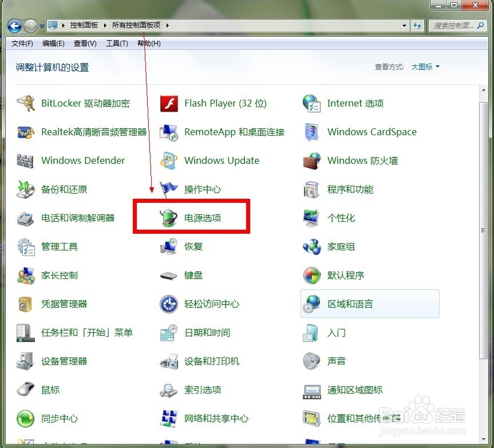Open 电话和调制解调器 icon

(26, 218)
